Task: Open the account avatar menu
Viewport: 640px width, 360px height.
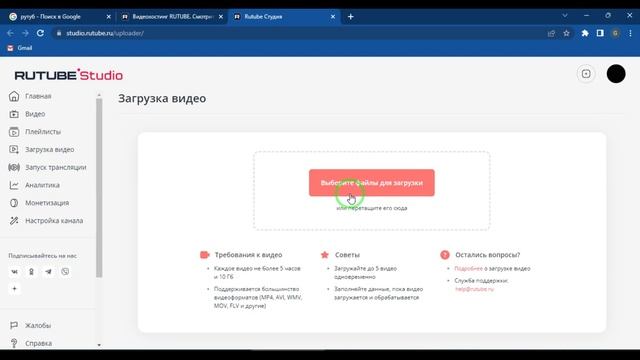Action: pyautogui.click(x=616, y=74)
